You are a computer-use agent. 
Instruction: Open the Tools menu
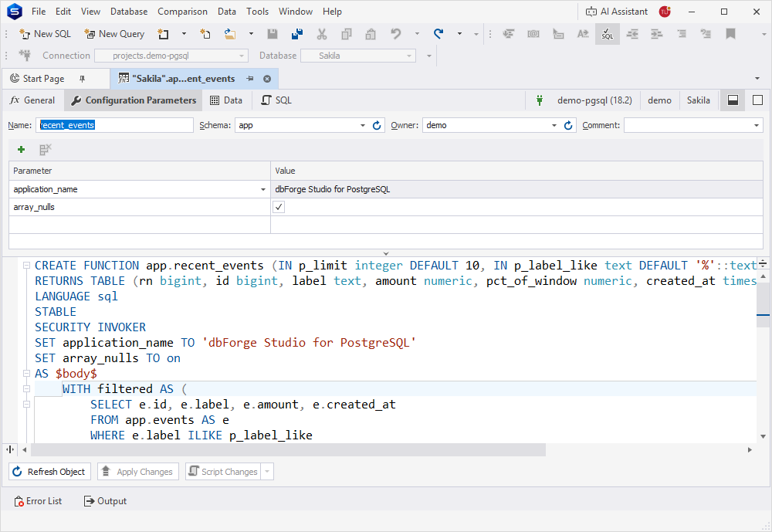coord(258,12)
